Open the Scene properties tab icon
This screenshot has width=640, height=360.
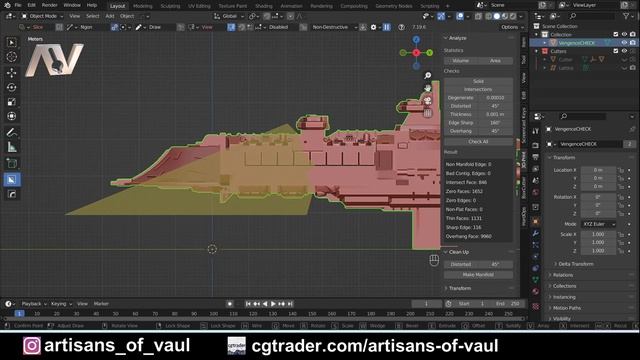pos(535,180)
